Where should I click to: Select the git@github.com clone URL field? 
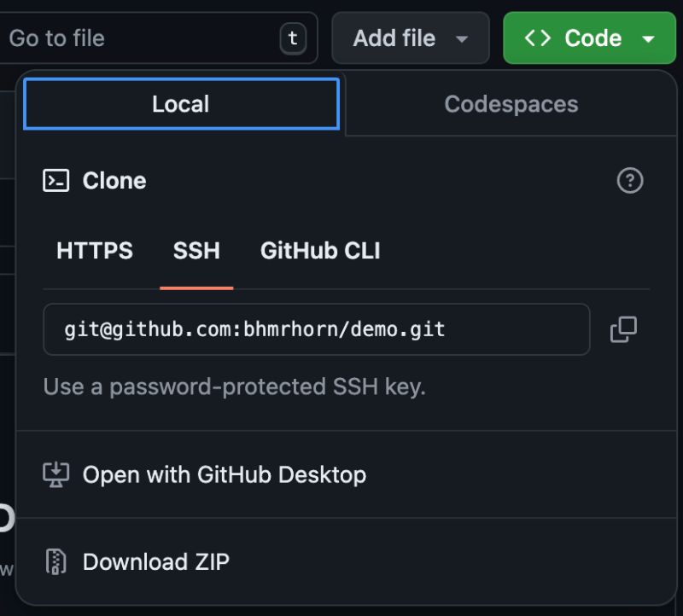pyautogui.click(x=317, y=329)
